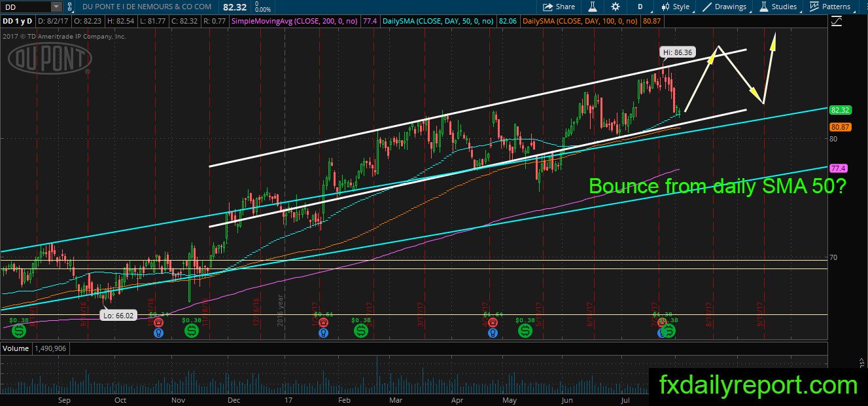Click the flask Edit Studies icon
Image resolution: width=868 pixels, height=406 pixels.
pos(593,7)
